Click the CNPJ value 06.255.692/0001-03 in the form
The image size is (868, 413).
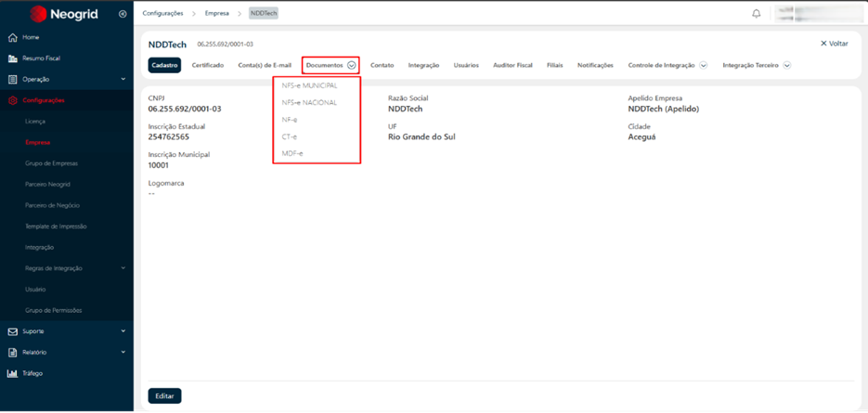click(185, 109)
